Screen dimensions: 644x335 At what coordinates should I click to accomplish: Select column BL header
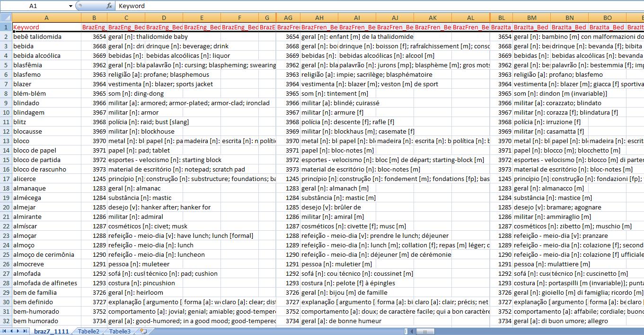pos(501,18)
